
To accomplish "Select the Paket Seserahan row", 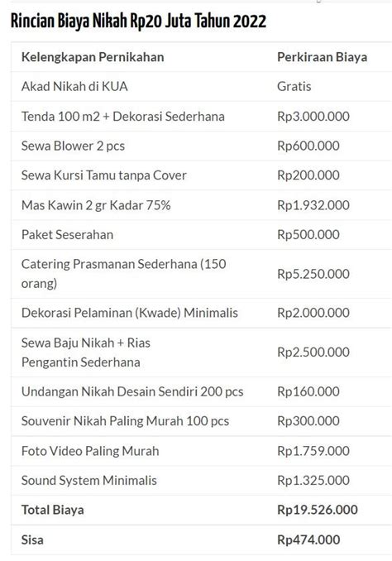I will tap(201, 235).
